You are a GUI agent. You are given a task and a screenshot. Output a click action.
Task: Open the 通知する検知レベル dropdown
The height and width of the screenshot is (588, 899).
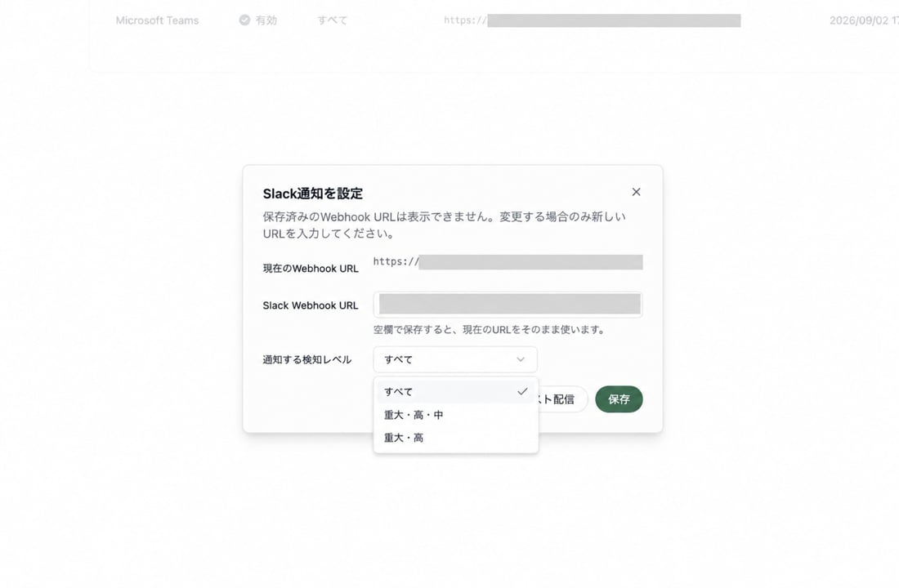(x=455, y=359)
